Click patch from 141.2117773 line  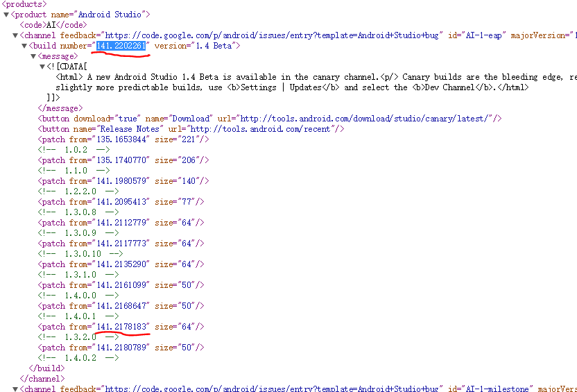[x=121, y=244]
